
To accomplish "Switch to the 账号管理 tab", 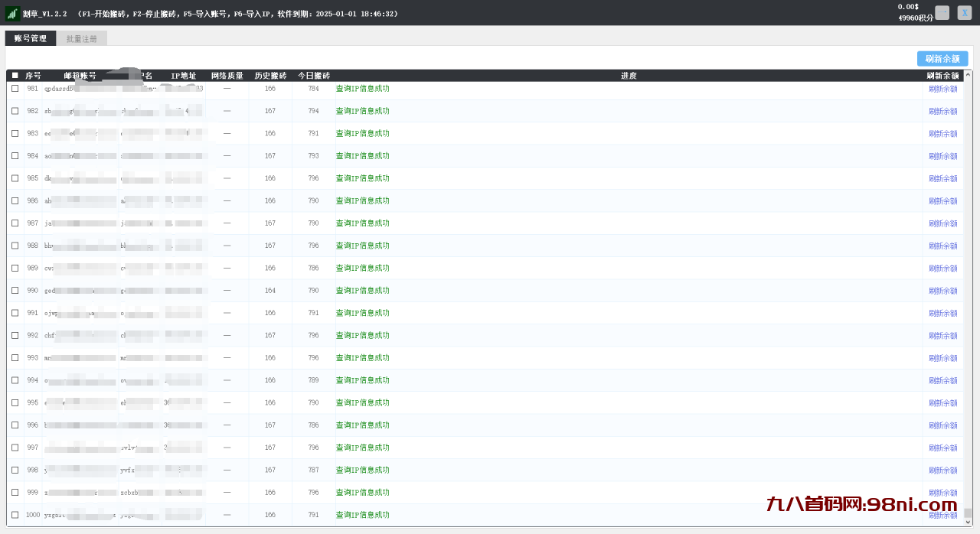I will (31, 38).
